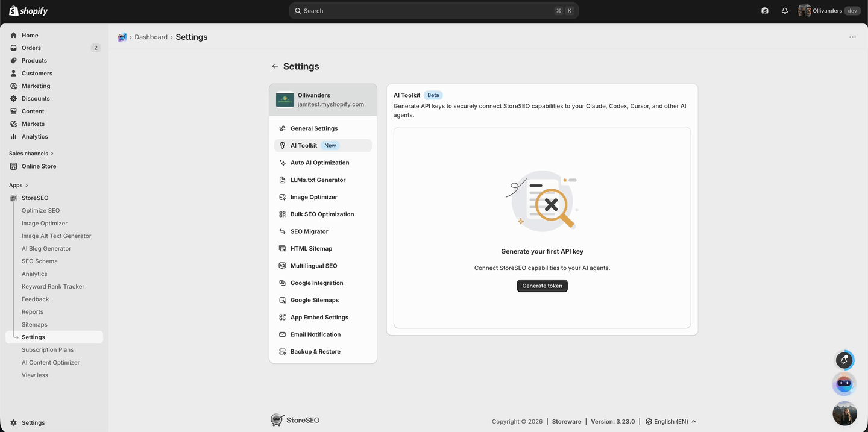
Task: Click the Ollivanders store card
Action: pos(323,100)
